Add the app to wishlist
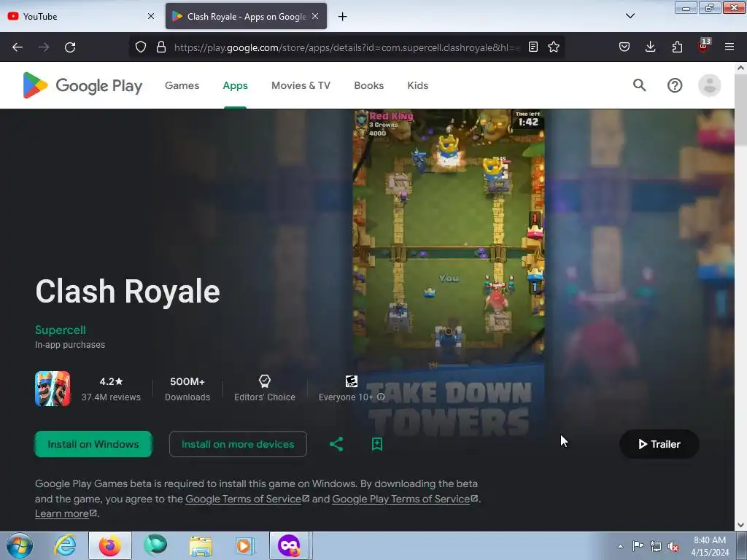This screenshot has width=747, height=560. click(377, 444)
